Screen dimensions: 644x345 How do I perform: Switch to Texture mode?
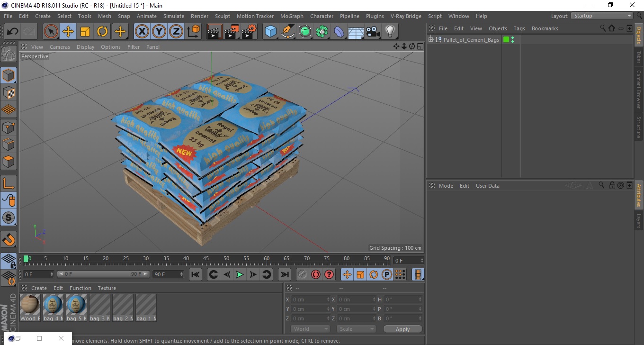(x=9, y=92)
